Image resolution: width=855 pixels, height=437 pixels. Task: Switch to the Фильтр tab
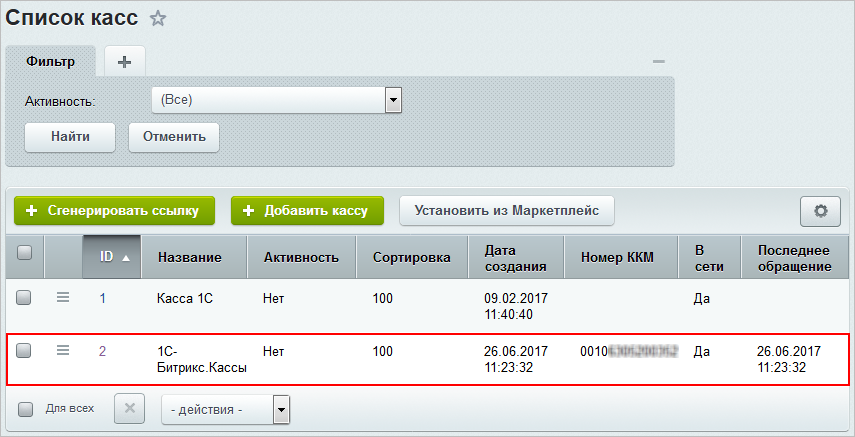(51, 61)
